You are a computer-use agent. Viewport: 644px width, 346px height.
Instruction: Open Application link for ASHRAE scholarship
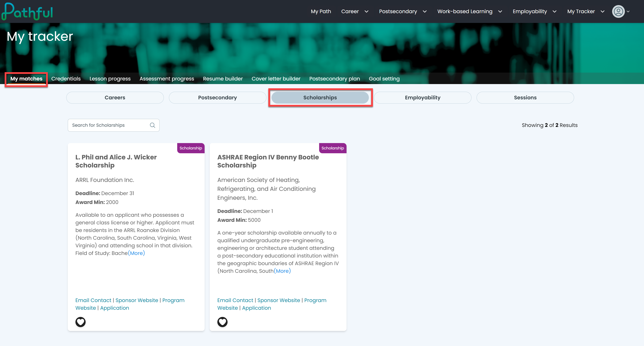(x=256, y=308)
